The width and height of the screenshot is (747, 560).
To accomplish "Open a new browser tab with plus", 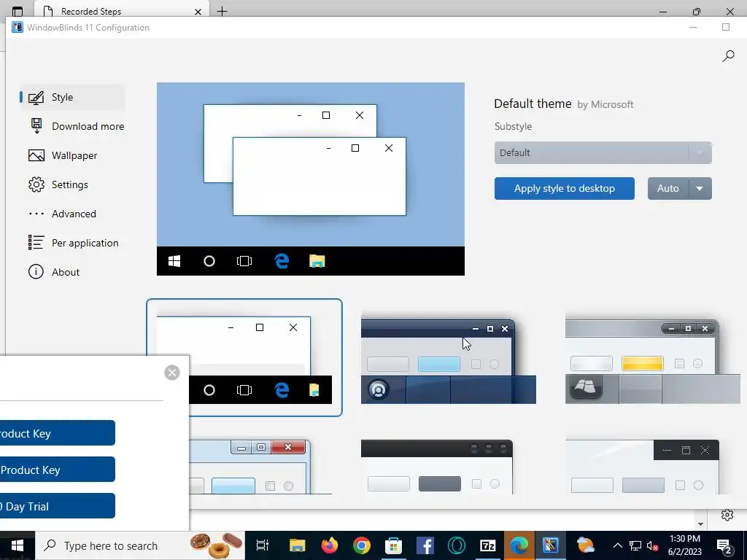I will [x=222, y=11].
